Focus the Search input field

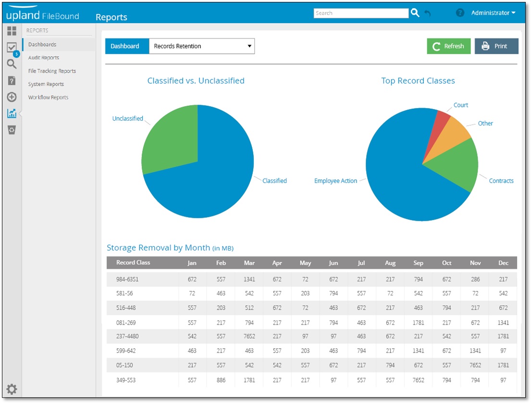click(x=360, y=13)
